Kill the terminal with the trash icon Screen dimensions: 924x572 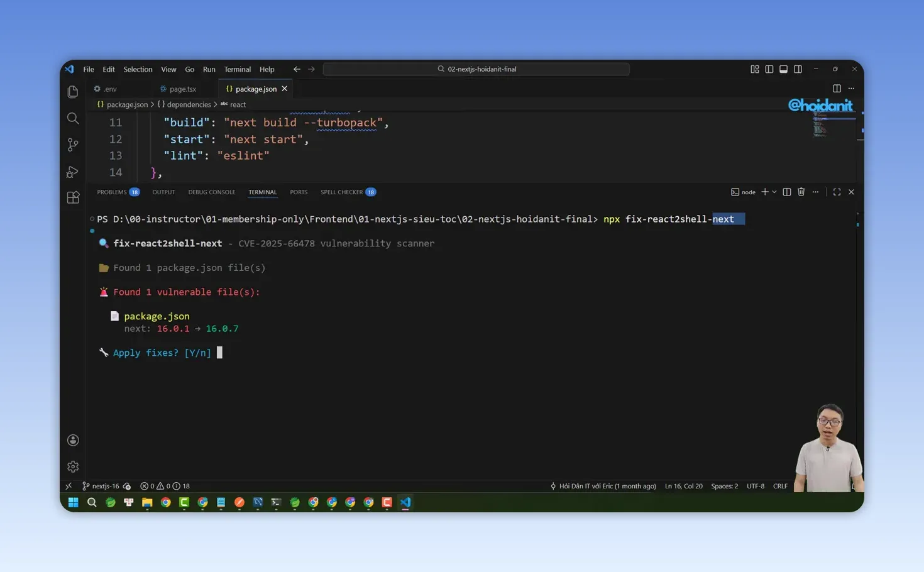(801, 192)
